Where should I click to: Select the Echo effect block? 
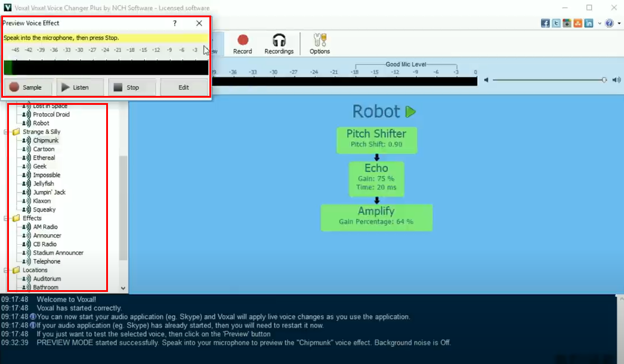click(x=376, y=179)
